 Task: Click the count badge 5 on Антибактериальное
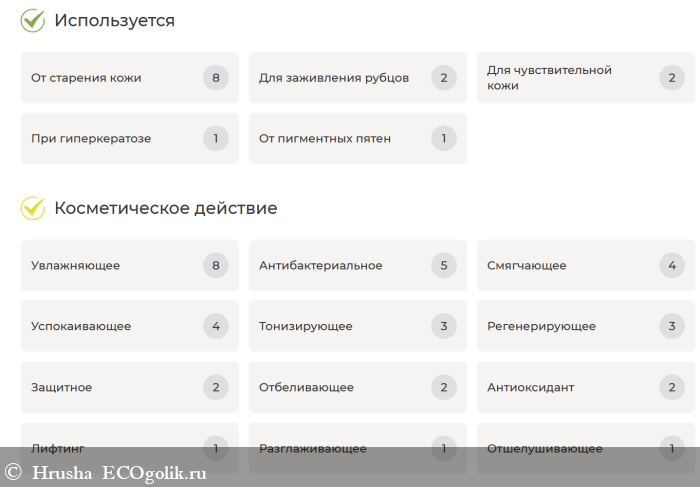click(x=444, y=266)
